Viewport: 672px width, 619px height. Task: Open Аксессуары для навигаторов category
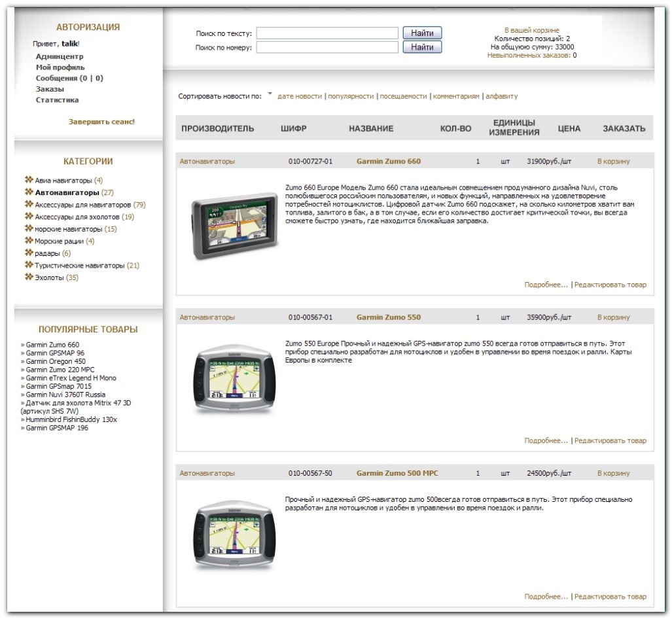pyautogui.click(x=82, y=205)
